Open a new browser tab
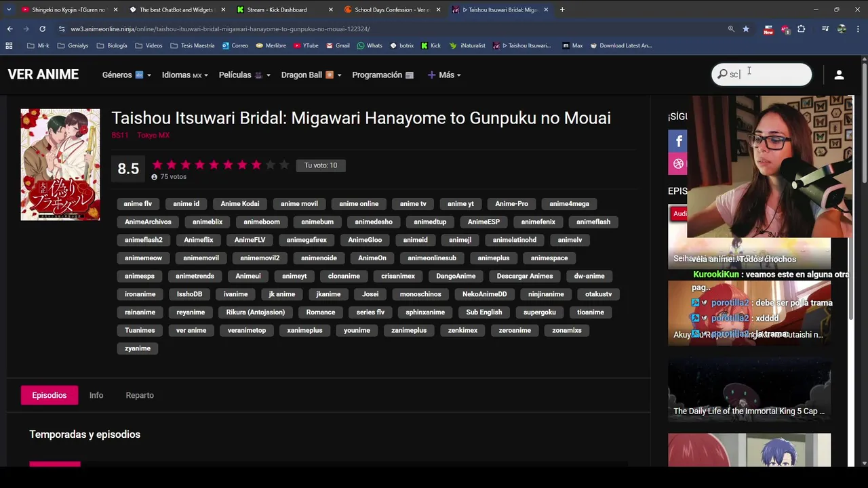The image size is (868, 488). point(562,9)
